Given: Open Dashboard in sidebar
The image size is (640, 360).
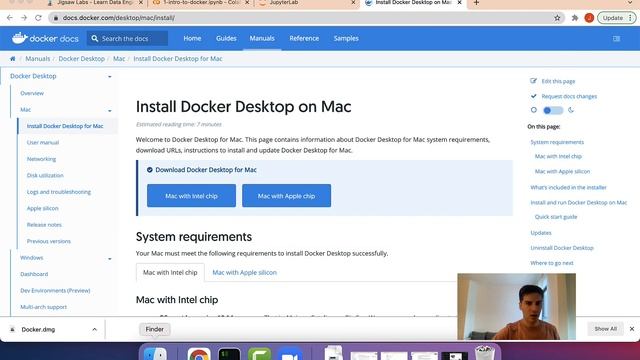Looking at the screenshot, I should click(34, 274).
